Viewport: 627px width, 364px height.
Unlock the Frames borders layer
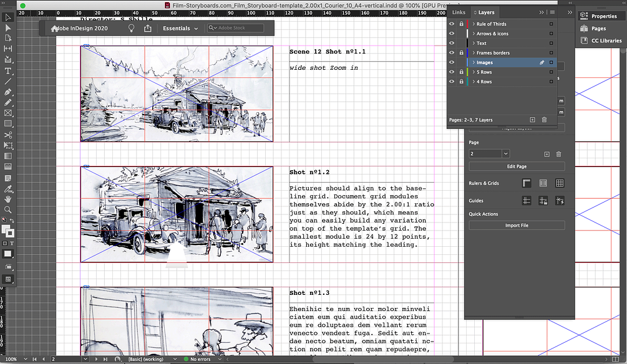[x=460, y=53]
